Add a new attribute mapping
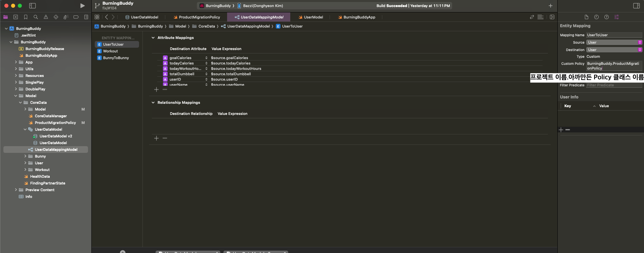 click(x=156, y=89)
